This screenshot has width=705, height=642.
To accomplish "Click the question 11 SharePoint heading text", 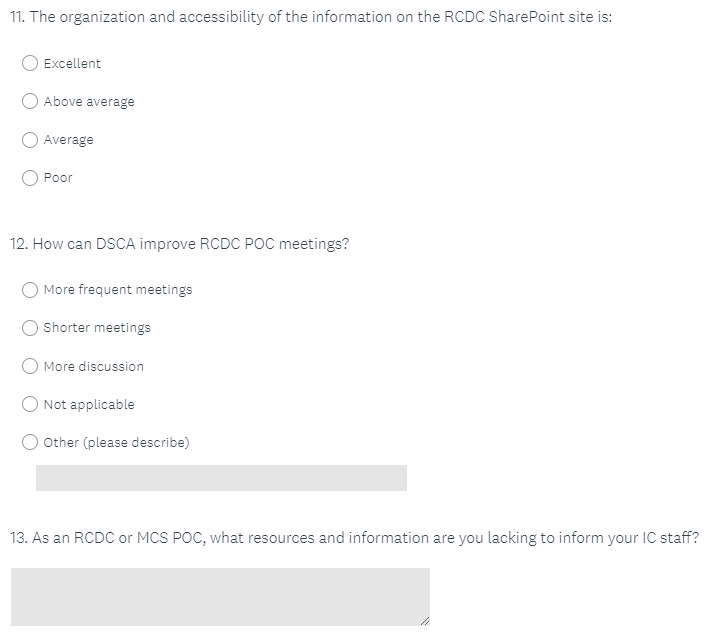I will 311,19.
